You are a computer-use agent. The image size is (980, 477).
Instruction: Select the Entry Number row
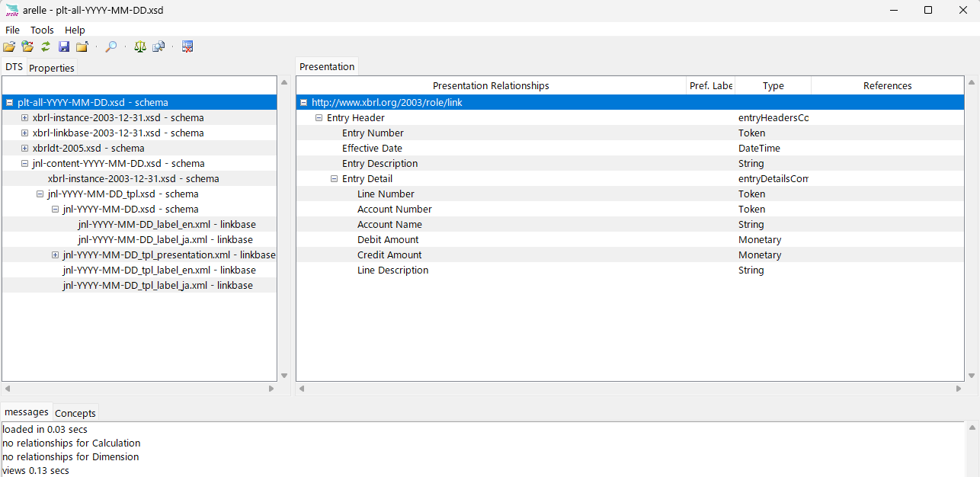coord(630,133)
